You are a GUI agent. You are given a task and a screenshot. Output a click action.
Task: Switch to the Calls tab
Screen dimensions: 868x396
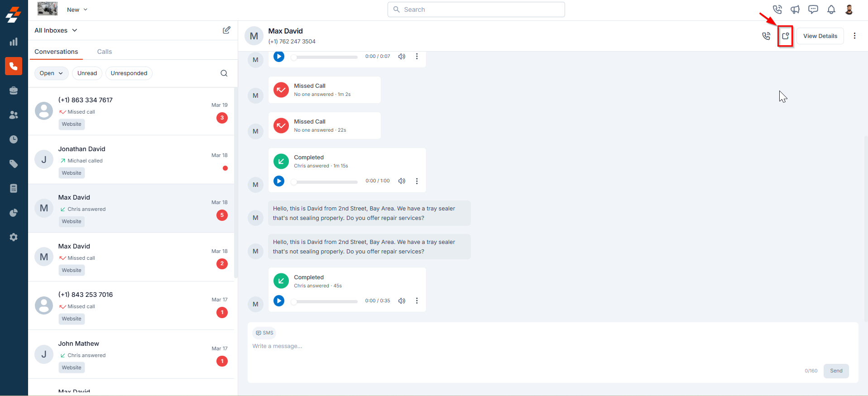coord(105,52)
